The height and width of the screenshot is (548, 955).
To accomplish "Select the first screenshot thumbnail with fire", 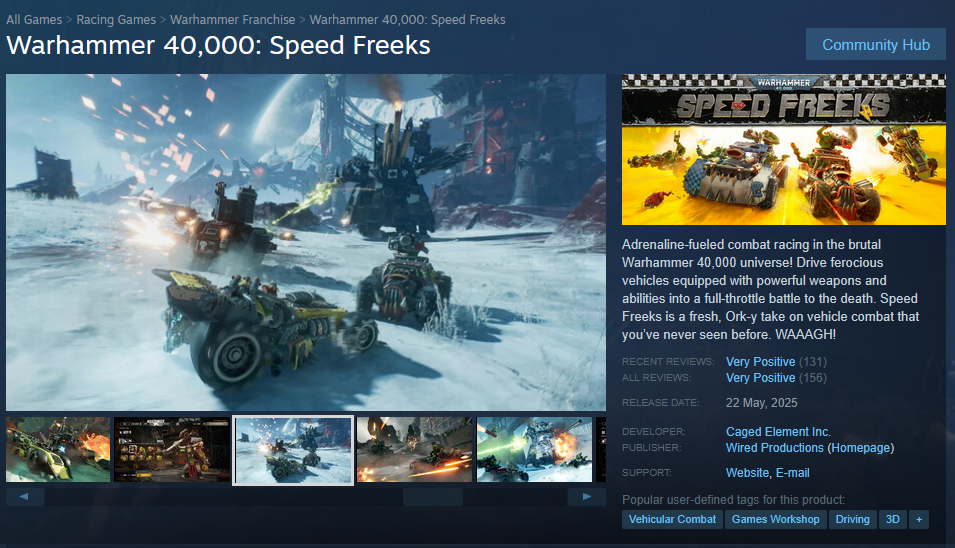I will click(x=58, y=449).
